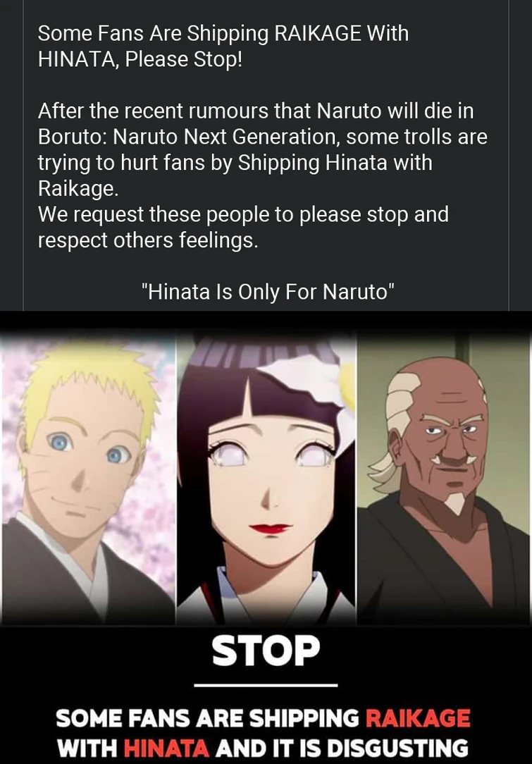Click the red HINATA word in caption
532x764 pixels.
pos(166,747)
